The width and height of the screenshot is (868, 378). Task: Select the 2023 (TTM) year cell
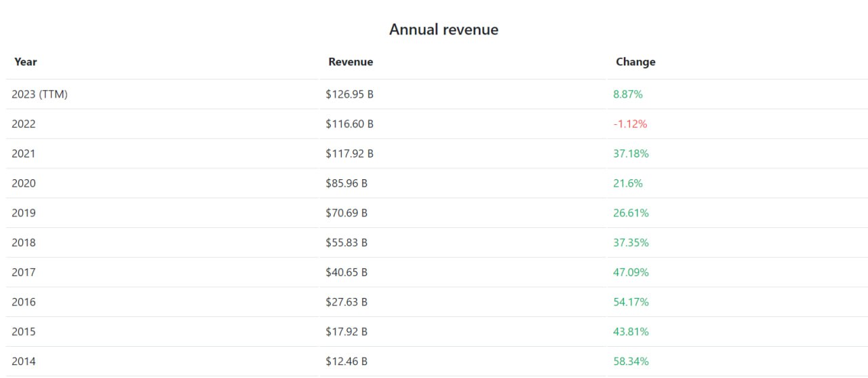point(39,94)
